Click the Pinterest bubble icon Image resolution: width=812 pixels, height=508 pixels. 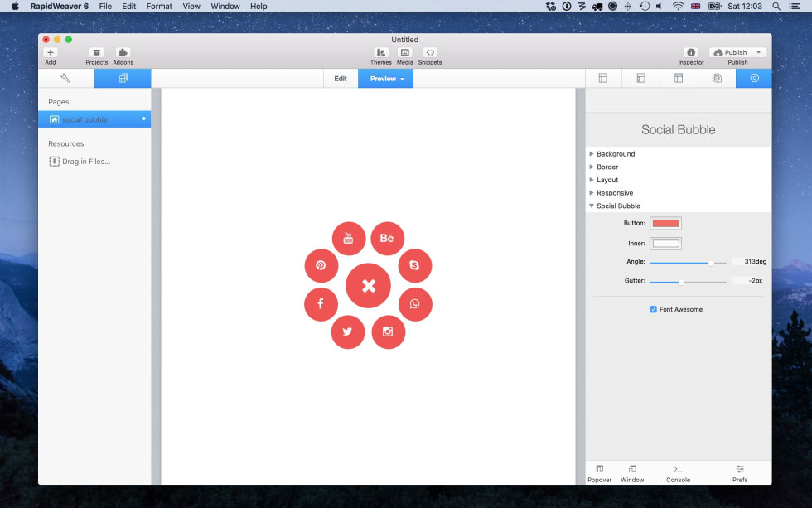pyautogui.click(x=321, y=266)
